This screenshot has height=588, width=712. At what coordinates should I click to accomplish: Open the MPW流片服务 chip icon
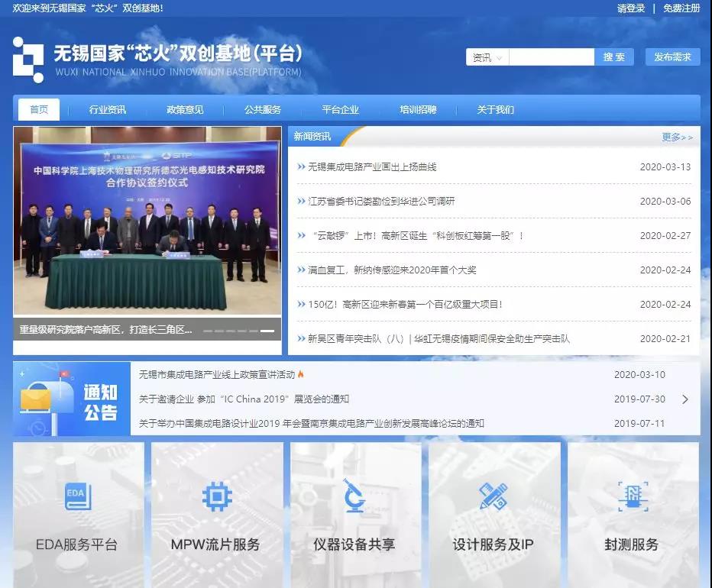(217, 496)
